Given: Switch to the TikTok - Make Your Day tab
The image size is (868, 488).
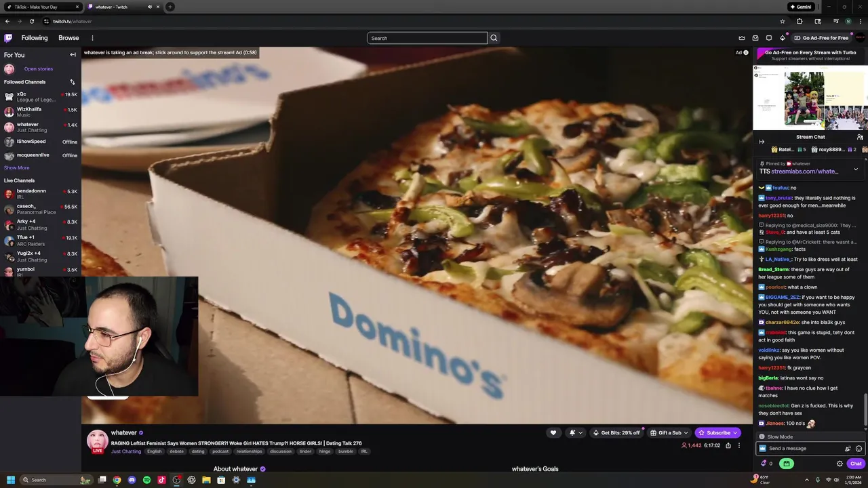Looking at the screenshot, I should [x=41, y=7].
